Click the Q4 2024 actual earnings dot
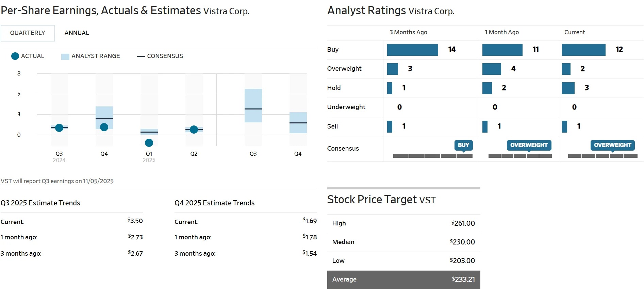 [x=104, y=127]
